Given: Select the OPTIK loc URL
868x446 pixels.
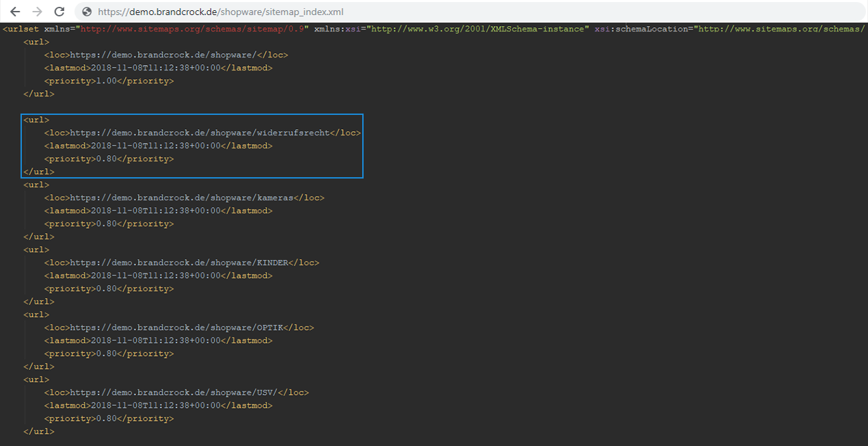Looking at the screenshot, I should (176, 328).
